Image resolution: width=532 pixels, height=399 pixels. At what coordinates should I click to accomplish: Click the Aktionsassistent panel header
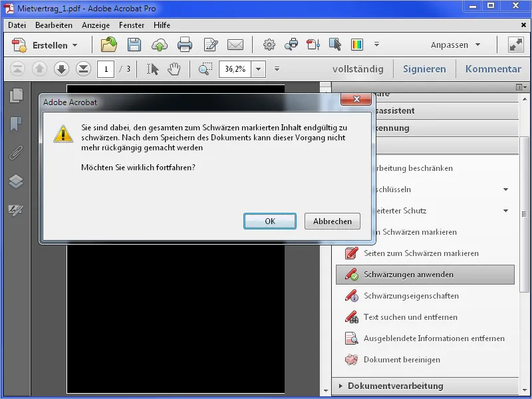click(x=447, y=110)
